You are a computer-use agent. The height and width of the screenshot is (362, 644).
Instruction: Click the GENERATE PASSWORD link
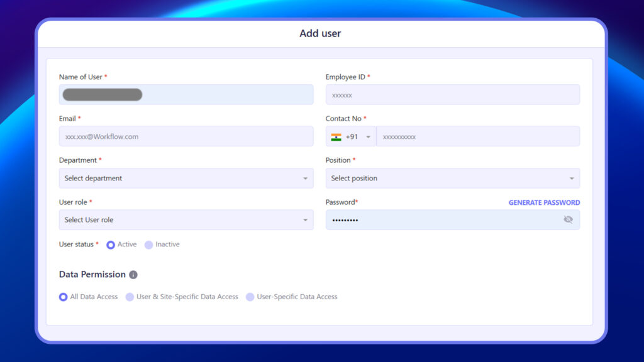tap(544, 202)
